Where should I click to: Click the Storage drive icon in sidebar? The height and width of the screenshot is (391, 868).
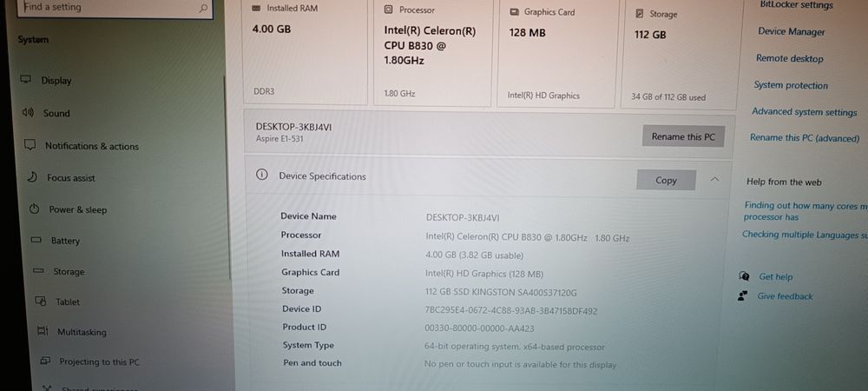[39, 271]
